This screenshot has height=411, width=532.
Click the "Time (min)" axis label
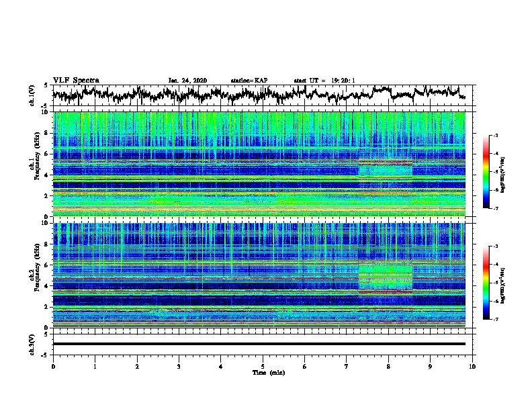coord(269,373)
